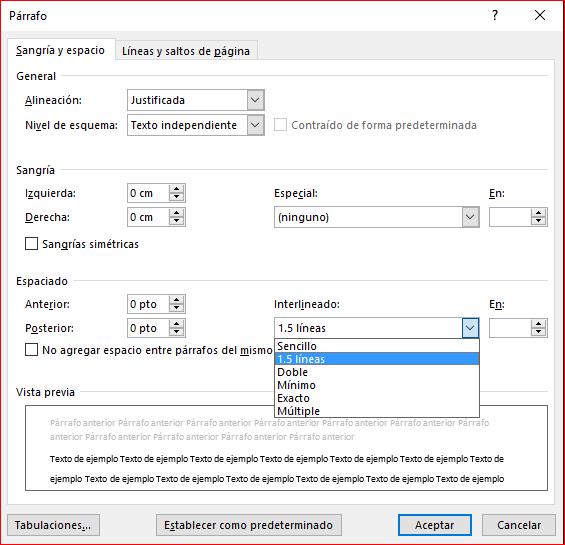Pick Exacto line spacing option
The width and height of the screenshot is (565, 545).
(x=377, y=398)
